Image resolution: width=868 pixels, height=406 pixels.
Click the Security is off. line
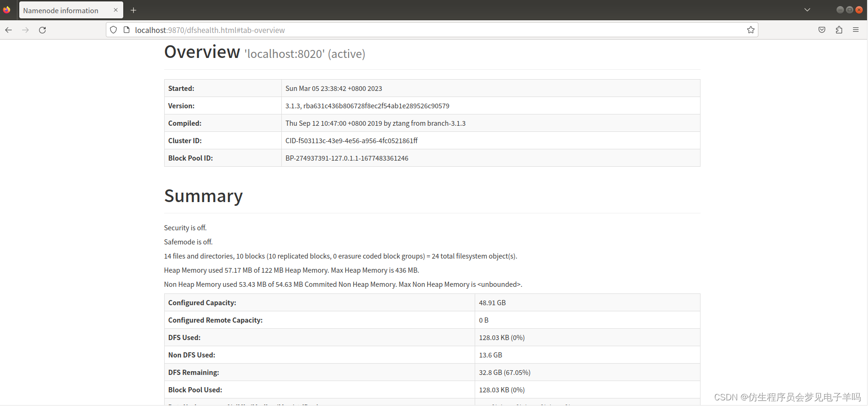[x=185, y=228]
